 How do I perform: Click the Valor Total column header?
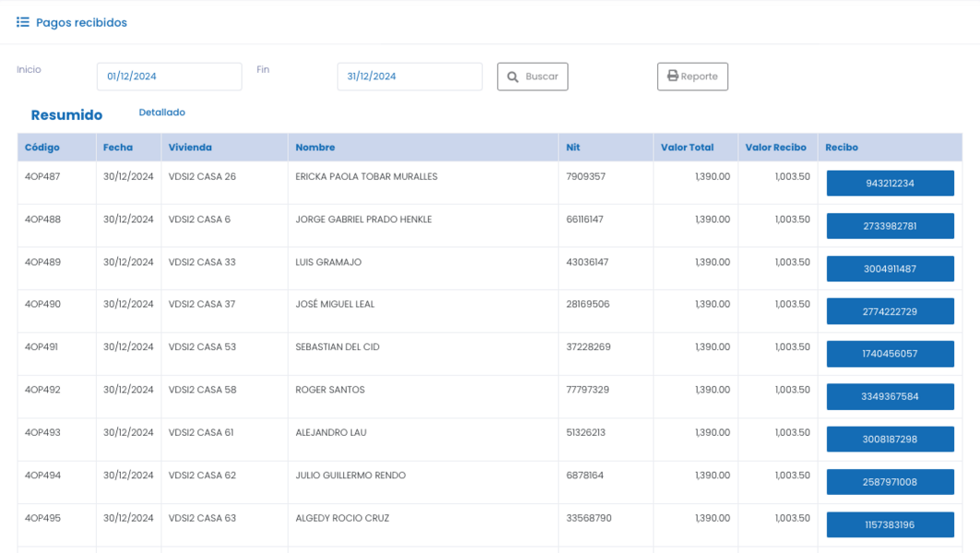687,147
